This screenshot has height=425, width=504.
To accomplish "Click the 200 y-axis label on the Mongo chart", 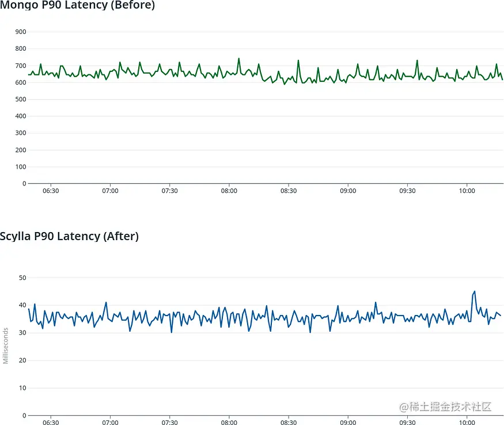I will click(21, 150).
